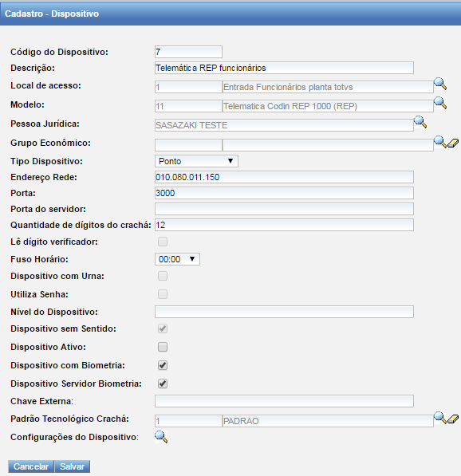This screenshot has height=476, width=461.
Task: Click the Pessoa Jurídica label
Action: coord(45,124)
